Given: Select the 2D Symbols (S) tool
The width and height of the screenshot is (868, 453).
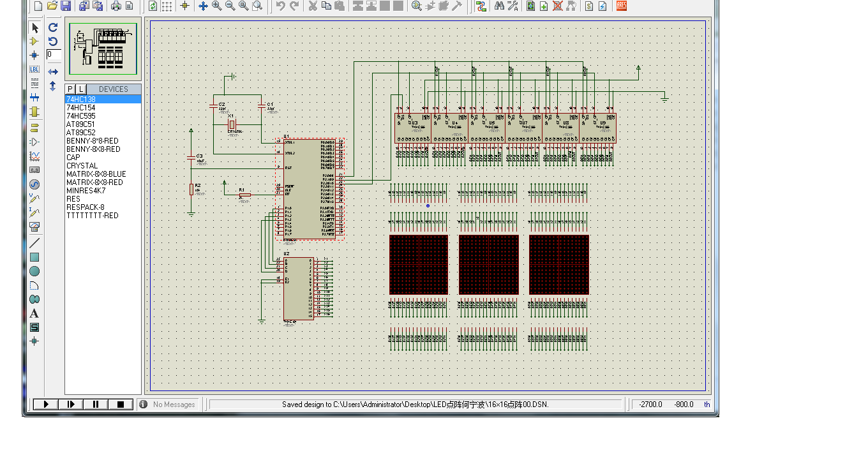Looking at the screenshot, I should click(34, 327).
